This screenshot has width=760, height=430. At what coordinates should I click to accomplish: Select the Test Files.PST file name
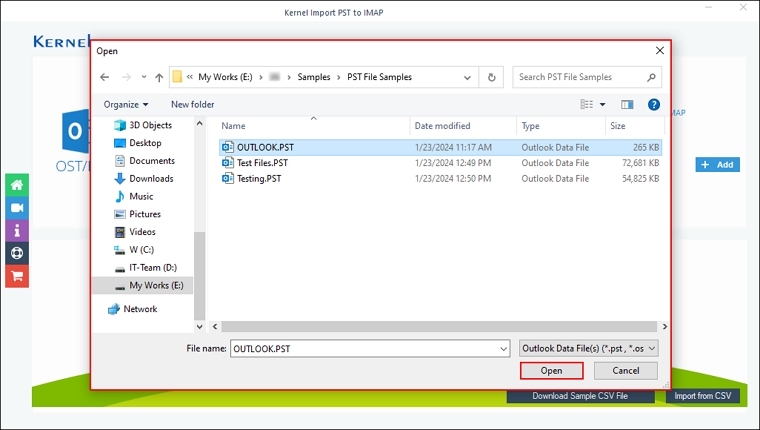(262, 163)
